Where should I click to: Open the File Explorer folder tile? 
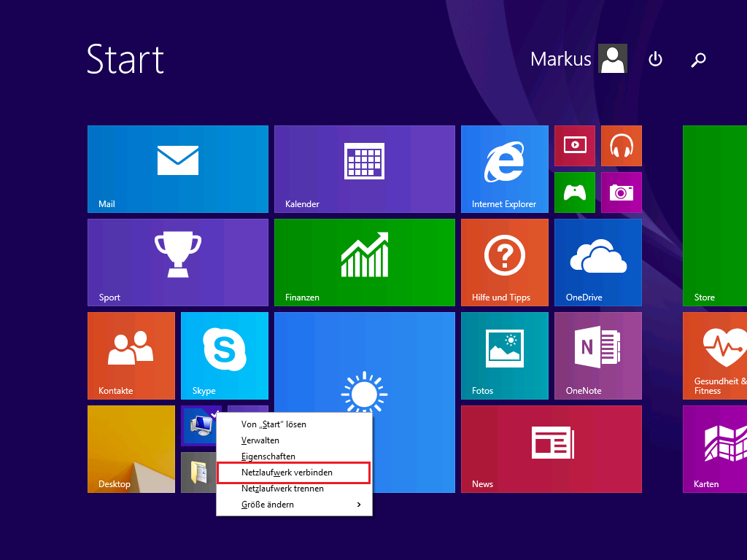point(198,472)
